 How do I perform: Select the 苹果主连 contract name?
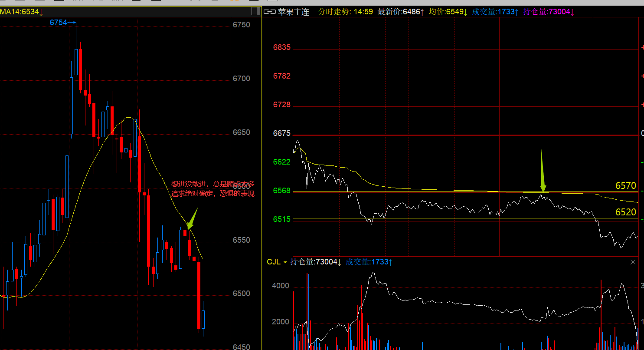click(293, 12)
